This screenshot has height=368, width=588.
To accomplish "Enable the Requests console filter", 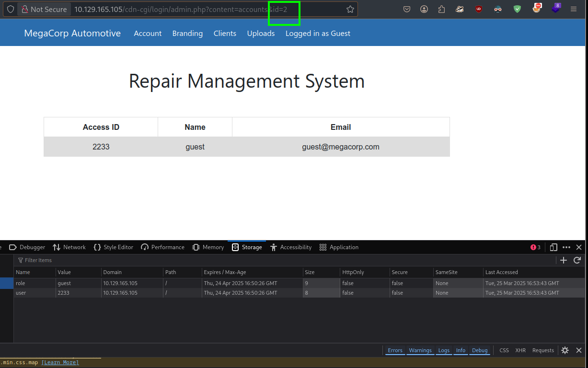I will pyautogui.click(x=543, y=350).
